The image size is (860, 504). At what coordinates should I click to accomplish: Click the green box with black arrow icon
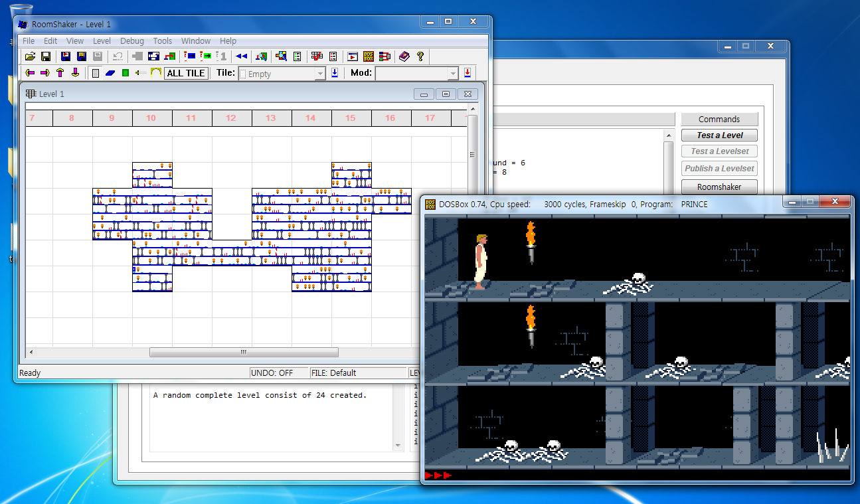[x=206, y=56]
